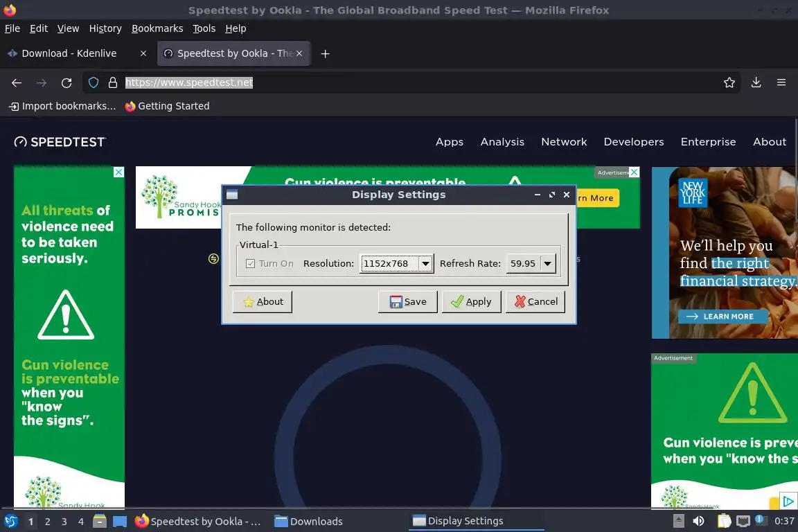Minimize the Display Settings dialog
The width and height of the screenshot is (798, 532).
coord(538,195)
